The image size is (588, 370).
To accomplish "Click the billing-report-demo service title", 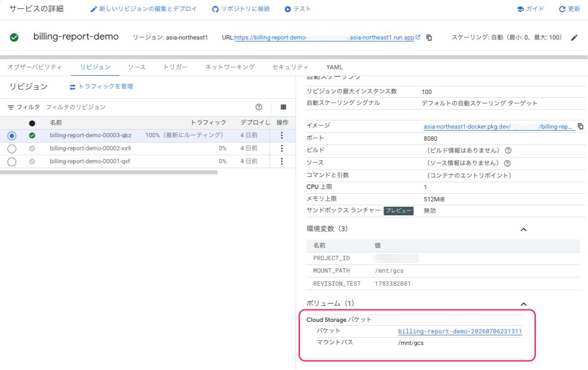I will [x=76, y=37].
